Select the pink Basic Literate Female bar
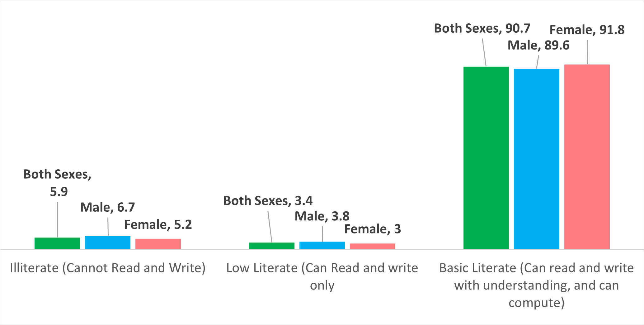This screenshot has height=325, width=644. [x=587, y=157]
